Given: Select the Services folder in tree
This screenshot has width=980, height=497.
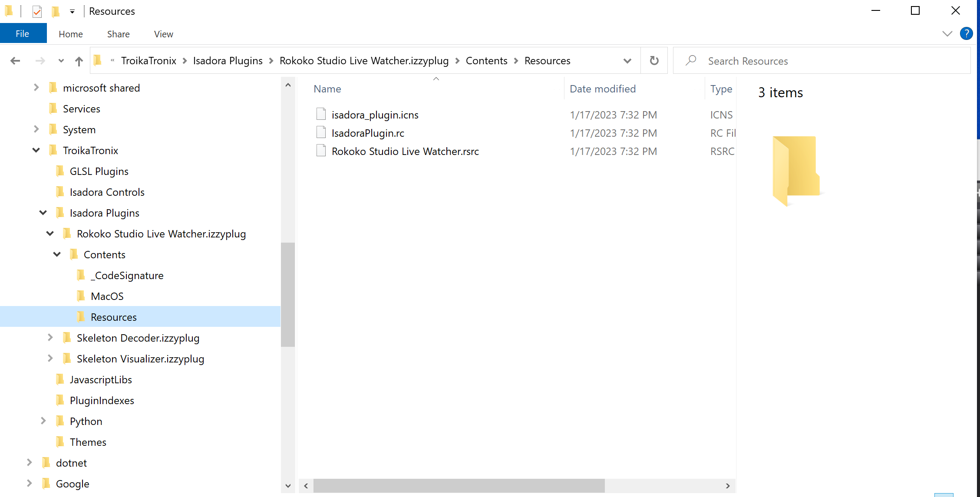Looking at the screenshot, I should pyautogui.click(x=82, y=109).
